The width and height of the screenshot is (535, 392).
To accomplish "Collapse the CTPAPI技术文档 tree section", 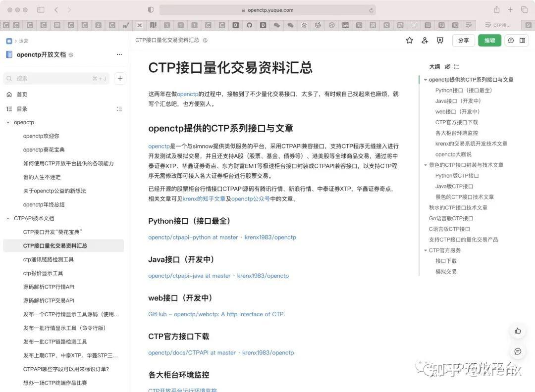I will tap(8, 218).
